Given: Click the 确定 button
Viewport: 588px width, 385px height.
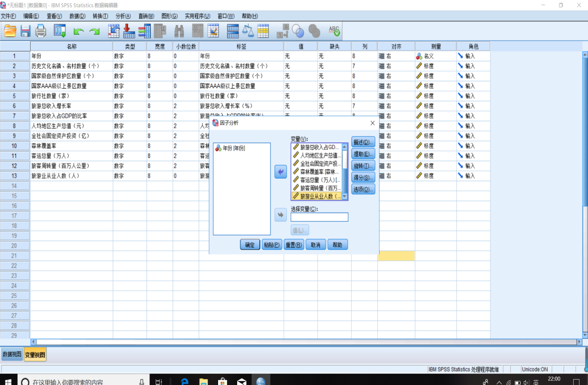Looking at the screenshot, I should point(250,244).
